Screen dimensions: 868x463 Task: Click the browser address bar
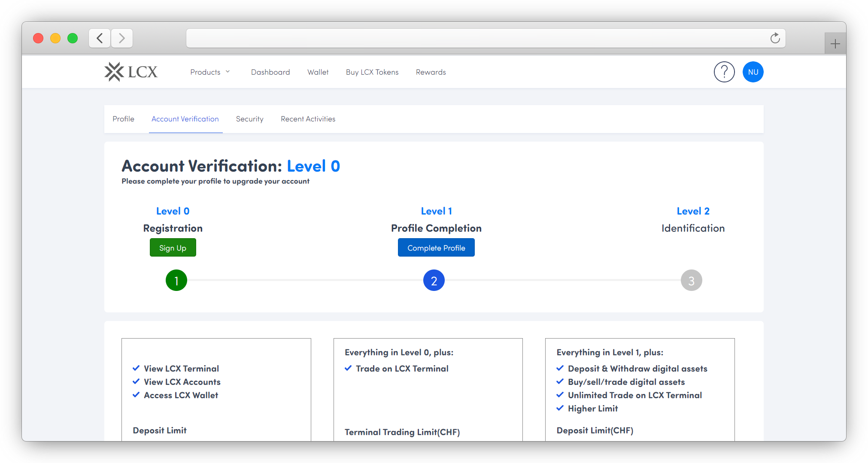tap(486, 38)
